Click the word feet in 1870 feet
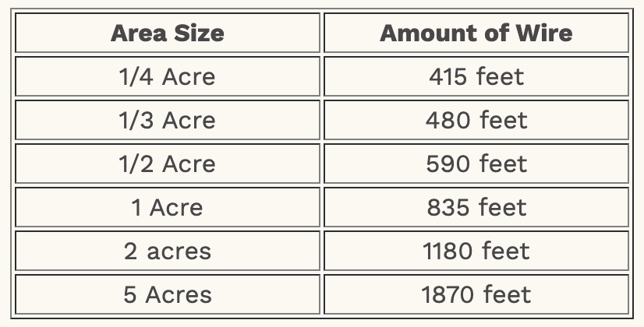Screen dimensions: 644x327 [505, 295]
